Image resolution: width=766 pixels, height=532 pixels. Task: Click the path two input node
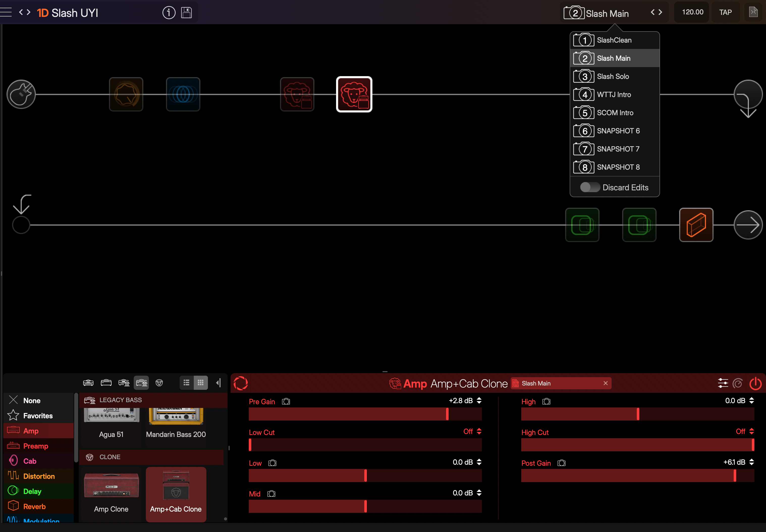21,225
